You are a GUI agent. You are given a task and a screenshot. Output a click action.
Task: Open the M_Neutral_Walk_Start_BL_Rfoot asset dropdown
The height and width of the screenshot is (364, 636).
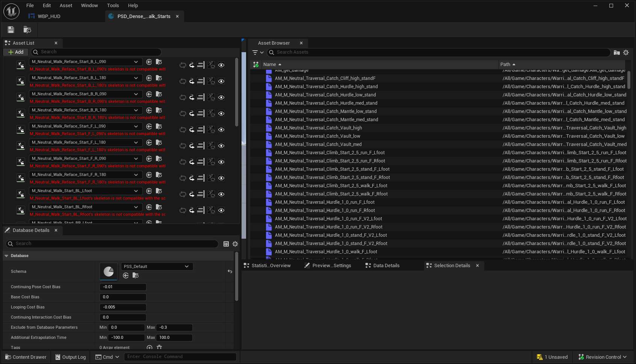(86, 207)
